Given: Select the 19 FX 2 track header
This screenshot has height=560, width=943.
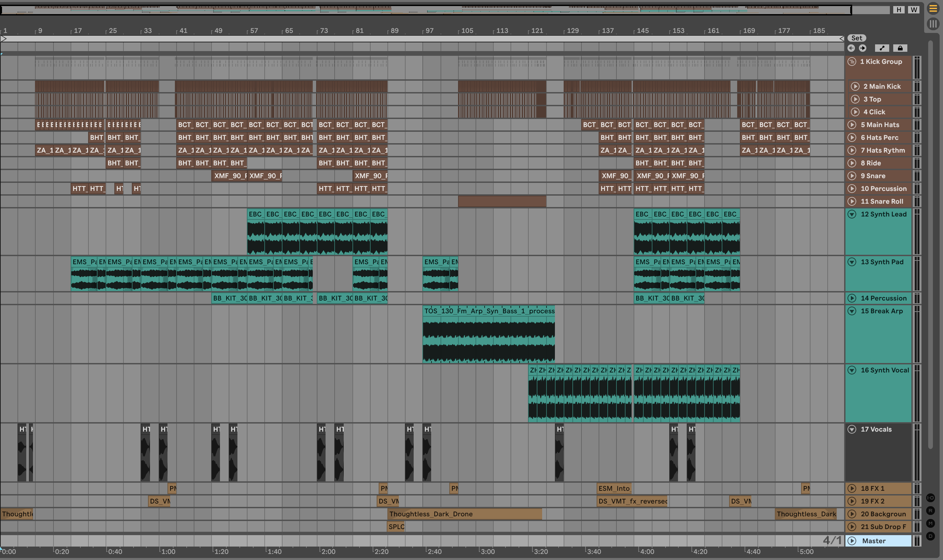Looking at the screenshot, I should (x=878, y=501).
